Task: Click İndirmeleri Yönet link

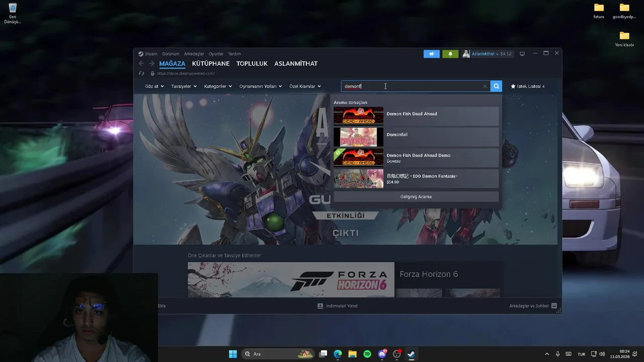Action: coord(342,306)
